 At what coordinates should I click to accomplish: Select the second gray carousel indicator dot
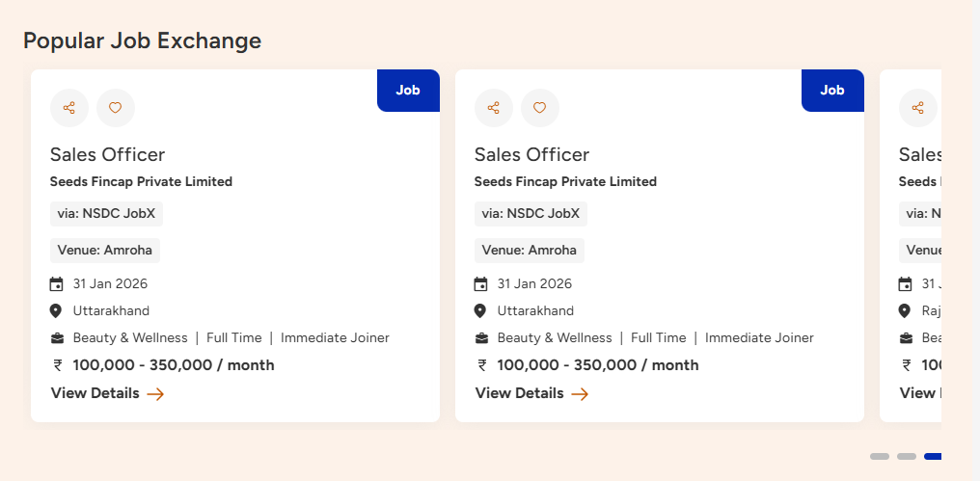pos(907,456)
